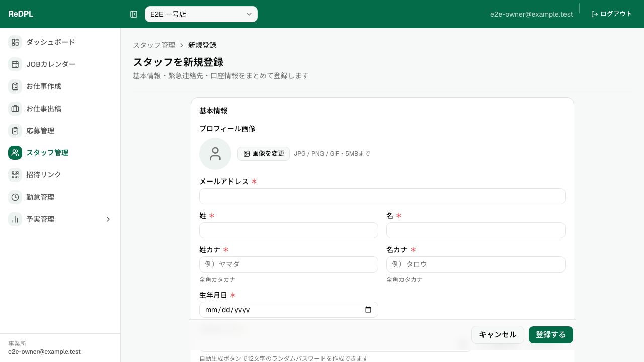The image size is (644, 362).
Task: Select the お仕事作成 clipboard icon
Action: tap(15, 86)
